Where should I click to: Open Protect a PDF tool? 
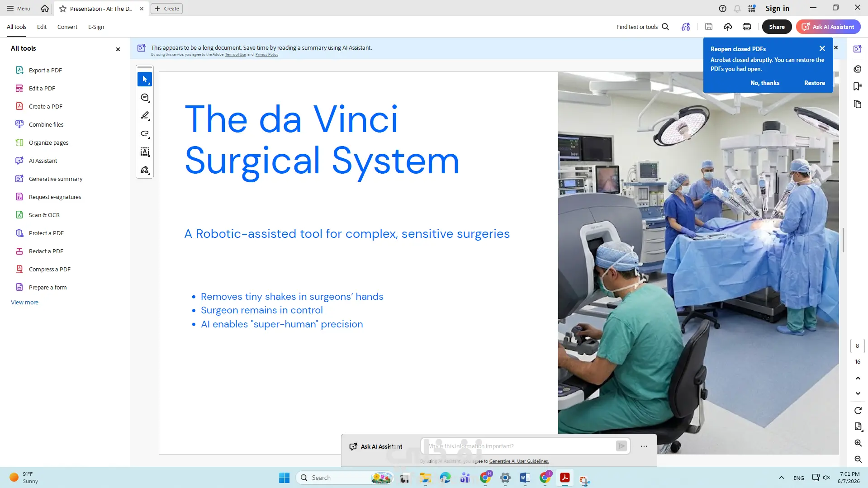click(x=46, y=233)
